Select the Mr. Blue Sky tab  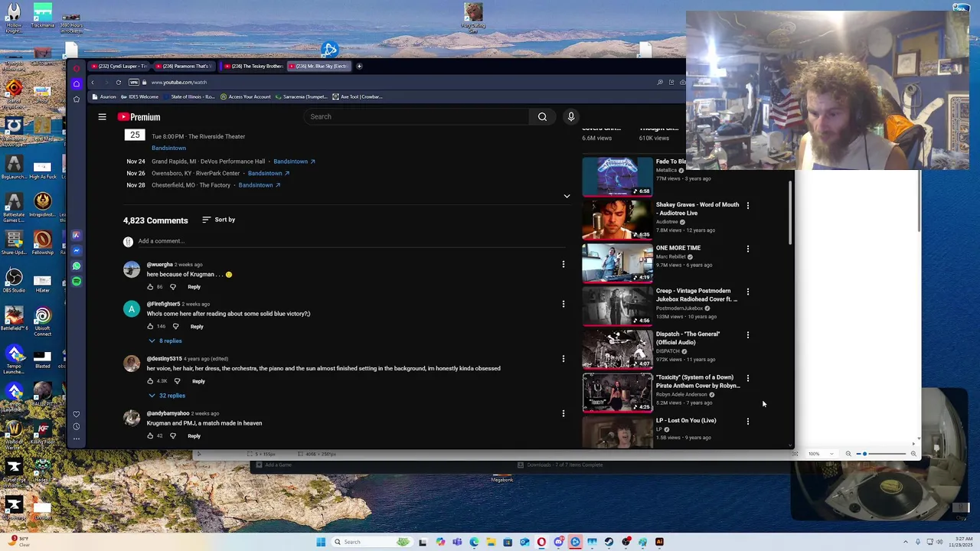point(319,66)
